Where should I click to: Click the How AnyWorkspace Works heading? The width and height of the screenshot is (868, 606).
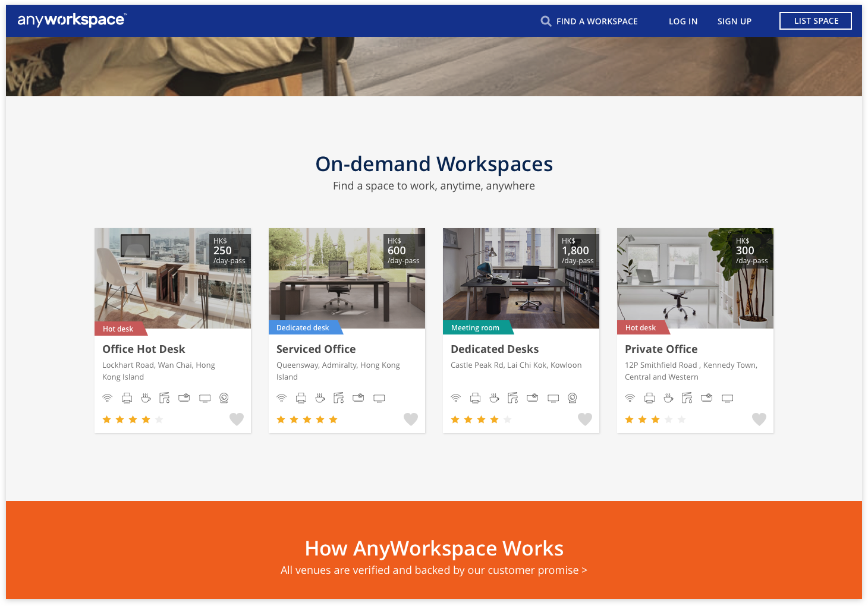(434, 548)
